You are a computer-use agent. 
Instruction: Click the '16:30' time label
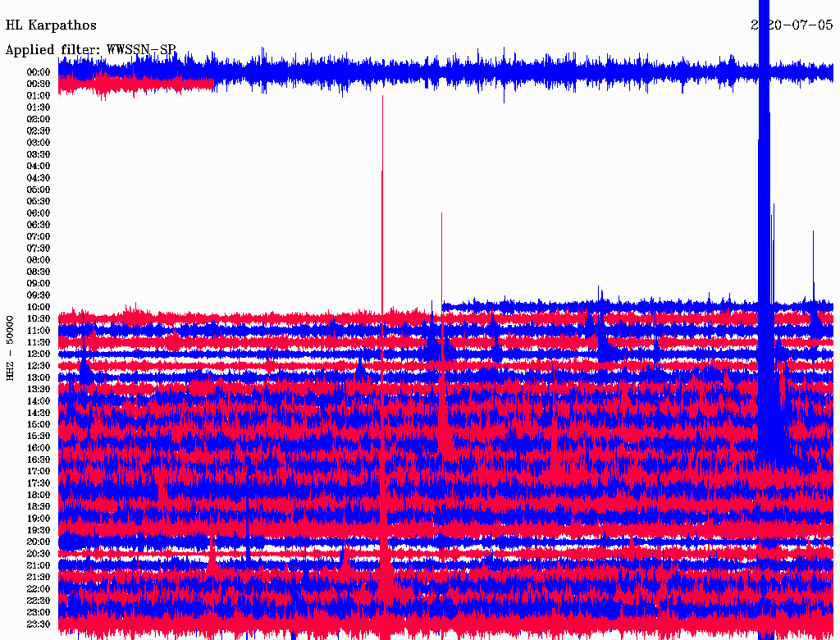39,459
